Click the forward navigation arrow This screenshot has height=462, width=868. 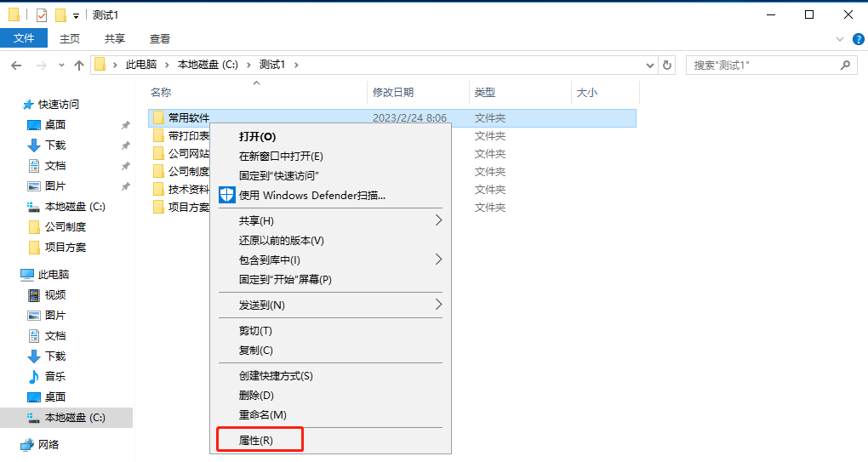pos(41,66)
